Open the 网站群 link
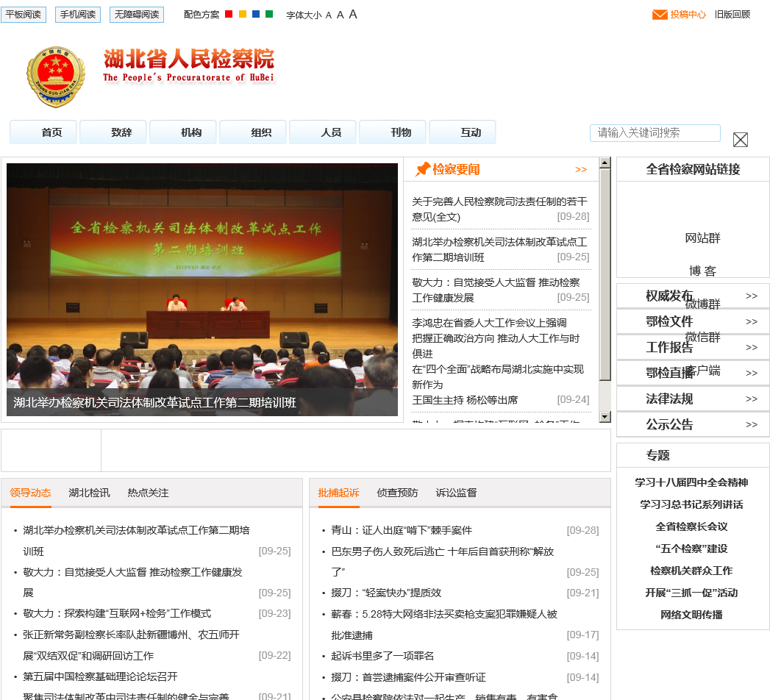Image resolution: width=770 pixels, height=700 pixels. 702,238
